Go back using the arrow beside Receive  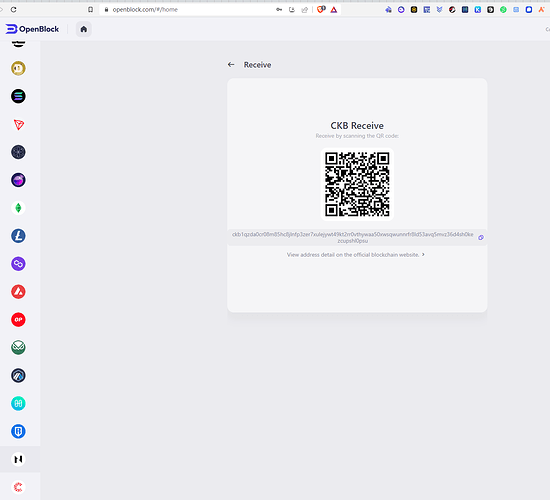pos(231,65)
